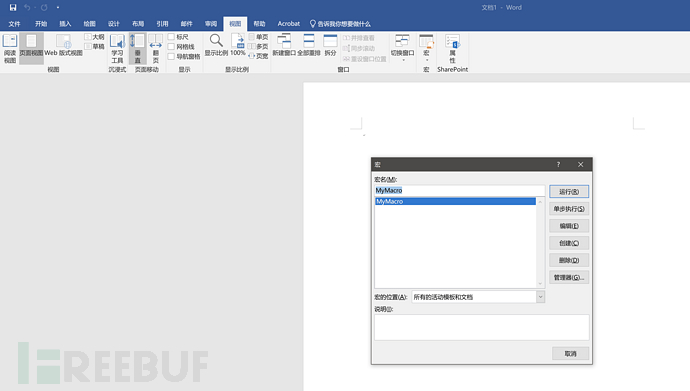This screenshot has width=690, height=391.
Task: Click Arrange All windows (全部重排)
Action: click(x=309, y=45)
